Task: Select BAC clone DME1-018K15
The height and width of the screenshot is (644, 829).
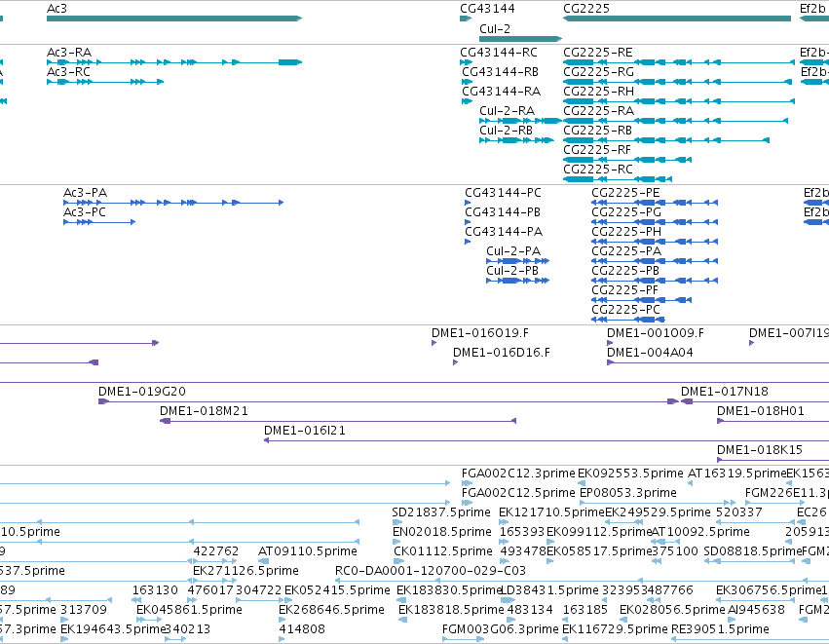Action: click(759, 451)
